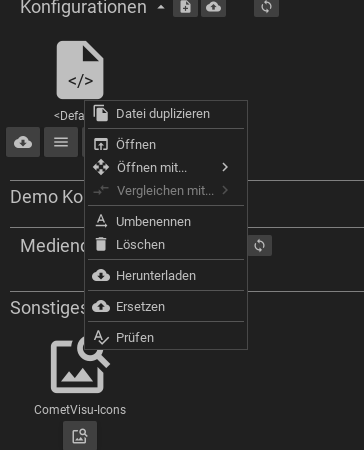364x450 pixels.
Task: Click the small icon button below CometVisu-Icons
Action: click(x=80, y=436)
